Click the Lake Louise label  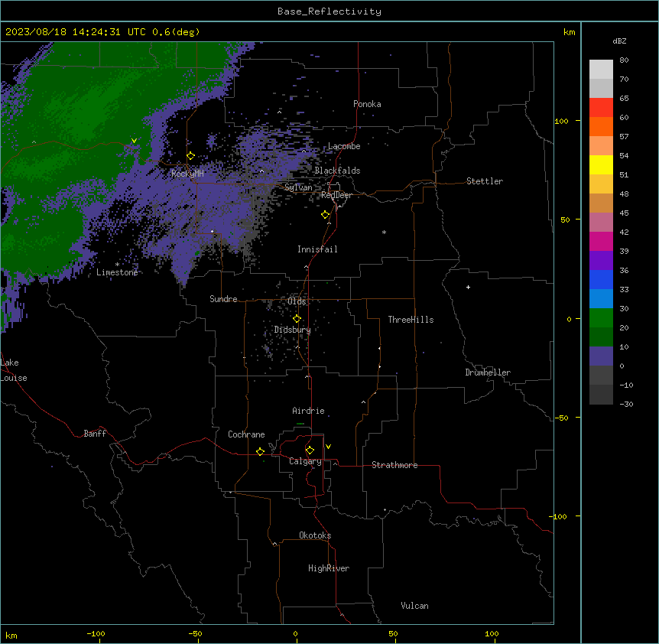coord(13,370)
